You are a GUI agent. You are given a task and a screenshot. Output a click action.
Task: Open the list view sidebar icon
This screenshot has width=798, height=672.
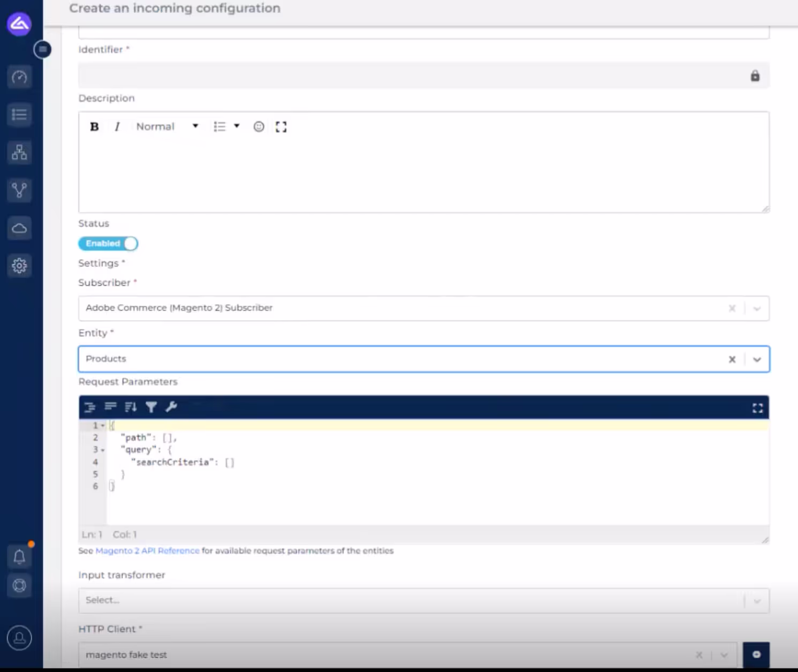coord(19,115)
